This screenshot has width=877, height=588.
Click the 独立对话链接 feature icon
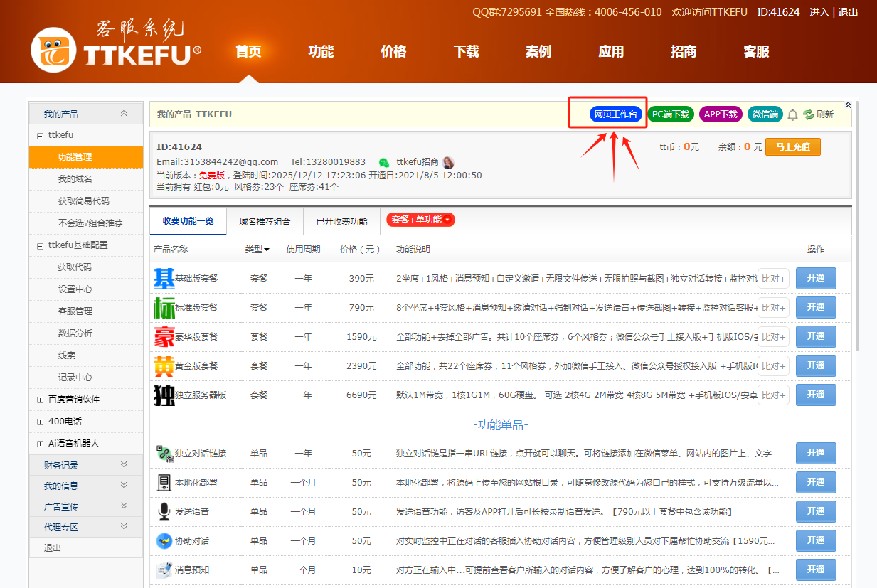point(164,454)
